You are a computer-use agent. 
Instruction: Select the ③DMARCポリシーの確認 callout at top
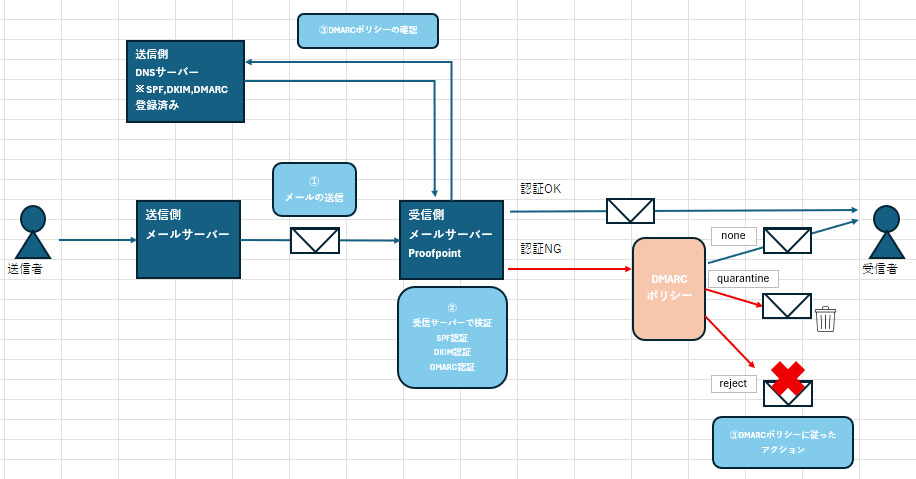click(370, 30)
